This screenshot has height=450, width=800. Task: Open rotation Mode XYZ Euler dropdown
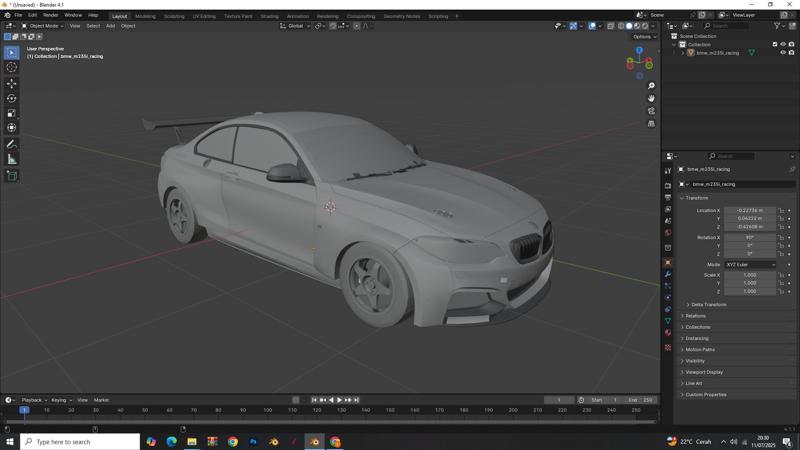751,265
